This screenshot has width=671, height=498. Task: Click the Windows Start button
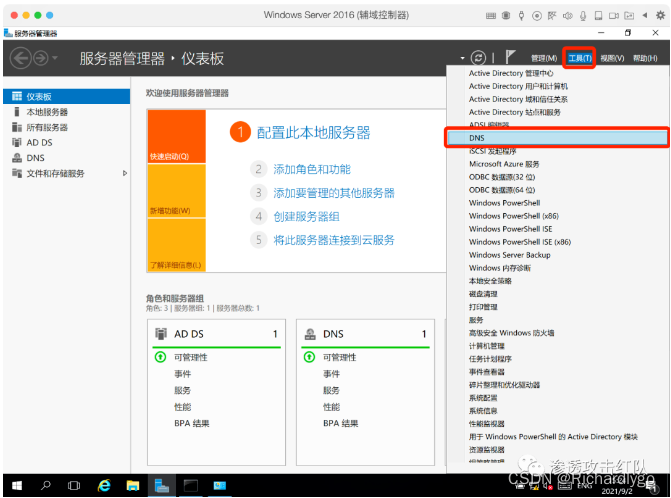(17, 486)
